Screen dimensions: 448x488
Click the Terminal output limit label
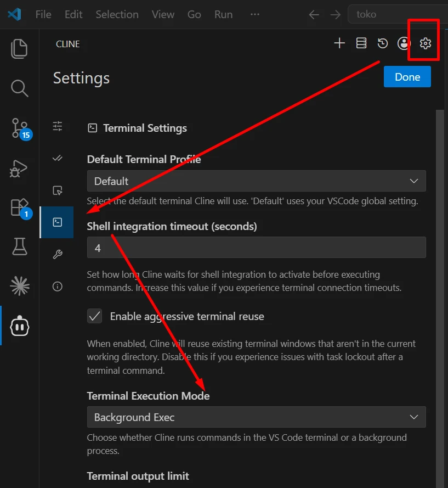click(x=138, y=476)
